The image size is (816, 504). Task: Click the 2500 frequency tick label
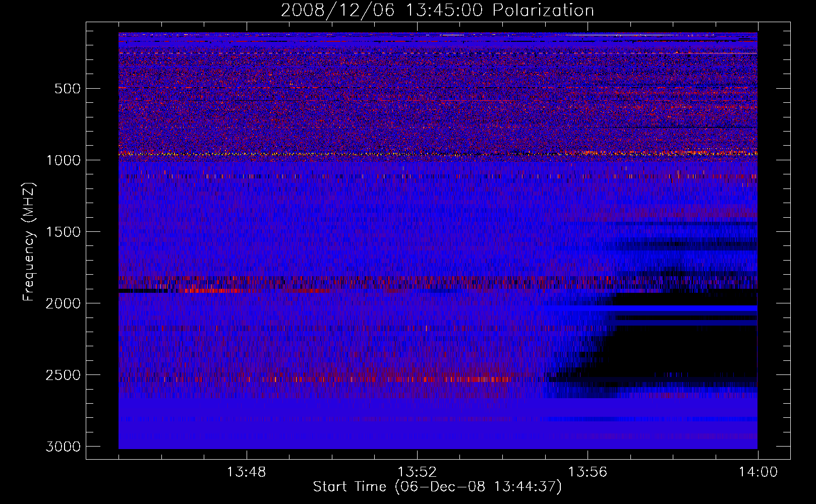click(x=63, y=375)
